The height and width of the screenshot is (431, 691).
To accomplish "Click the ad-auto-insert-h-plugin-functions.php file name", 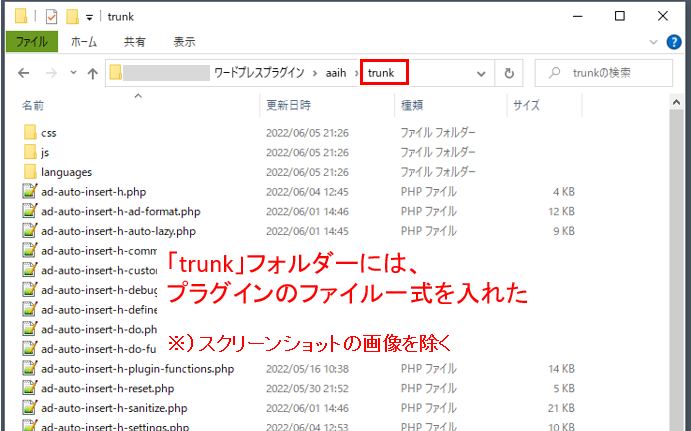I will click(137, 369).
